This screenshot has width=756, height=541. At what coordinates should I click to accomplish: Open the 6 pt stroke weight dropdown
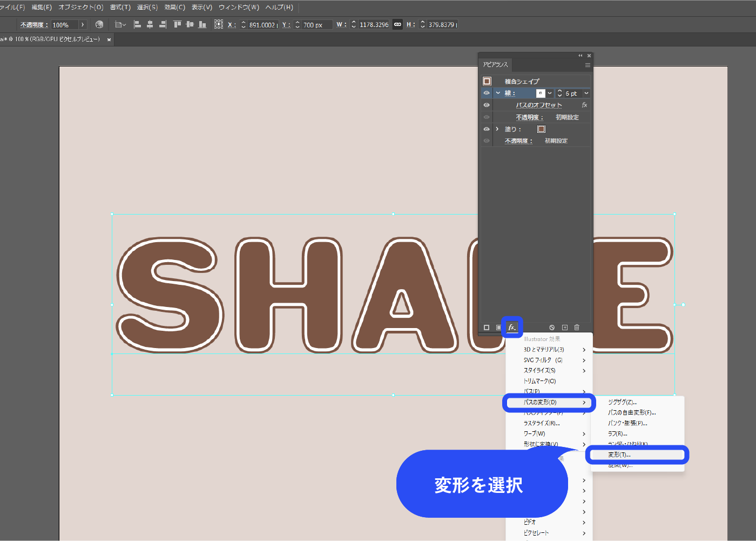pos(586,93)
